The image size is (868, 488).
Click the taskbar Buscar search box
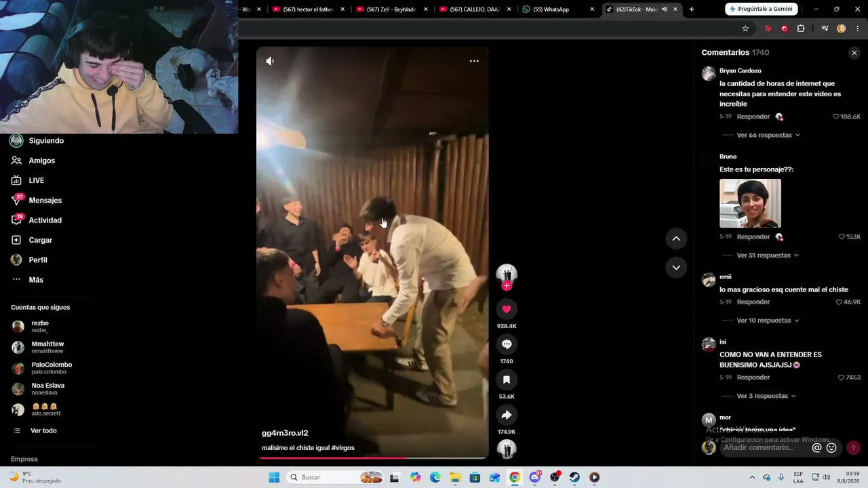coord(334,477)
